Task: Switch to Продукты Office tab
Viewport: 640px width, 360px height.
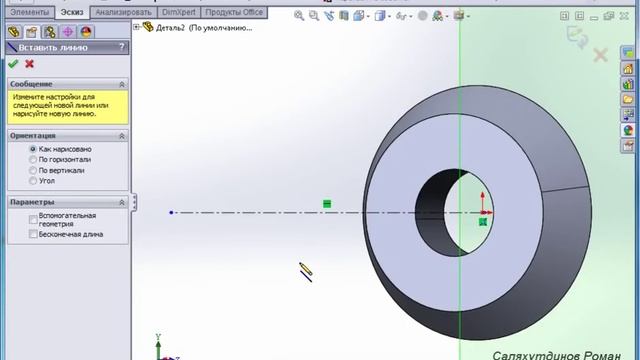Action: (x=234, y=12)
